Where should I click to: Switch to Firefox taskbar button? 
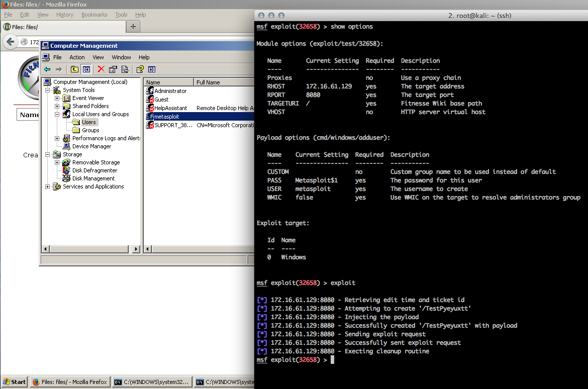click(x=70, y=382)
